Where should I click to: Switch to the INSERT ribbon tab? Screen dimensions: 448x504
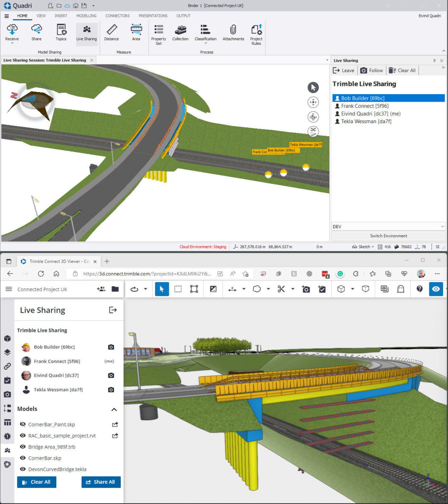61,16
